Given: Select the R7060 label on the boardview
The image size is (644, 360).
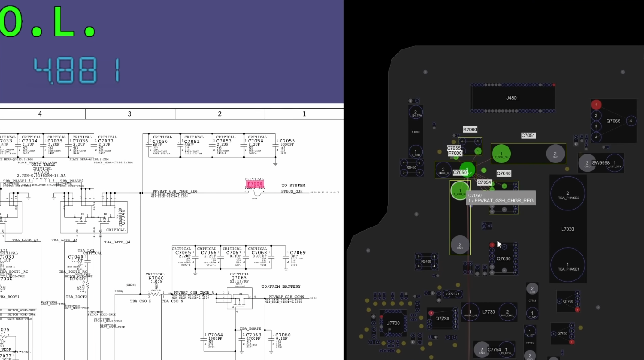Looking at the screenshot, I should 470,129.
